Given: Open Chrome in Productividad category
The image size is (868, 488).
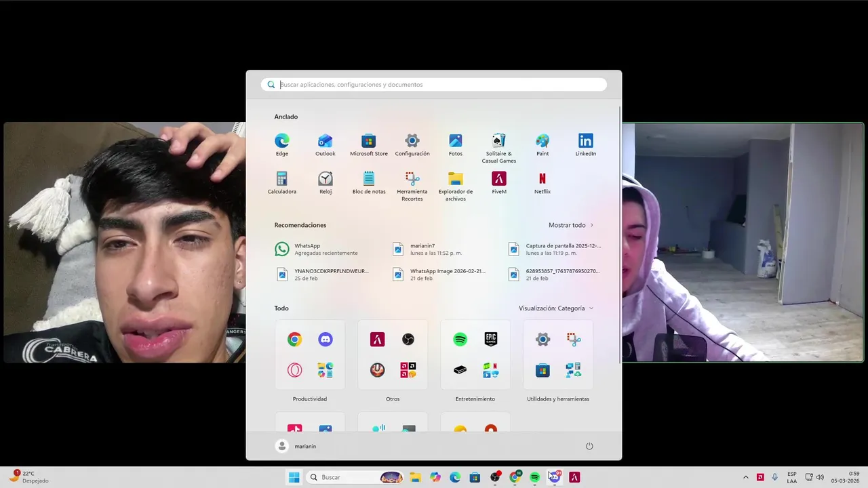Looking at the screenshot, I should (x=294, y=340).
